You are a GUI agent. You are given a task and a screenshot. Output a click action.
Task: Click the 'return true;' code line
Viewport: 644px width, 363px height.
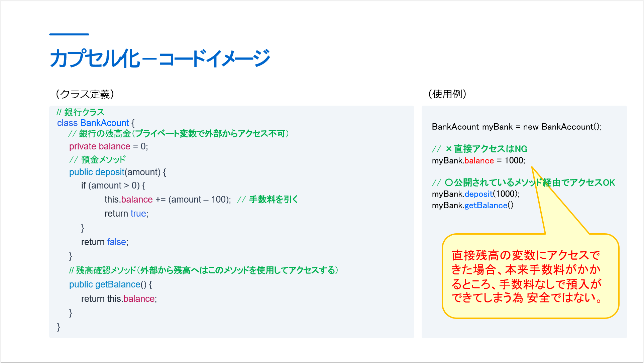click(126, 214)
